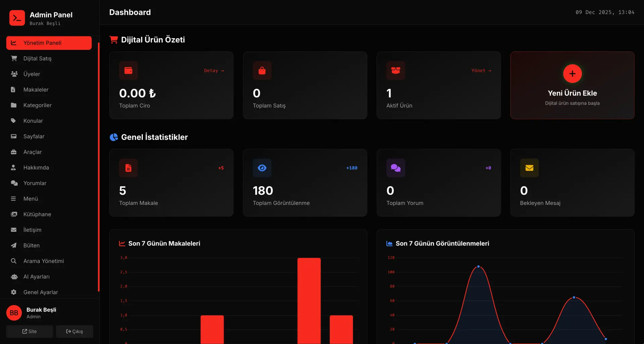This screenshot has width=644, height=344.
Task: Click the sidebar's red vertical scrollbar
Action: coord(99,167)
